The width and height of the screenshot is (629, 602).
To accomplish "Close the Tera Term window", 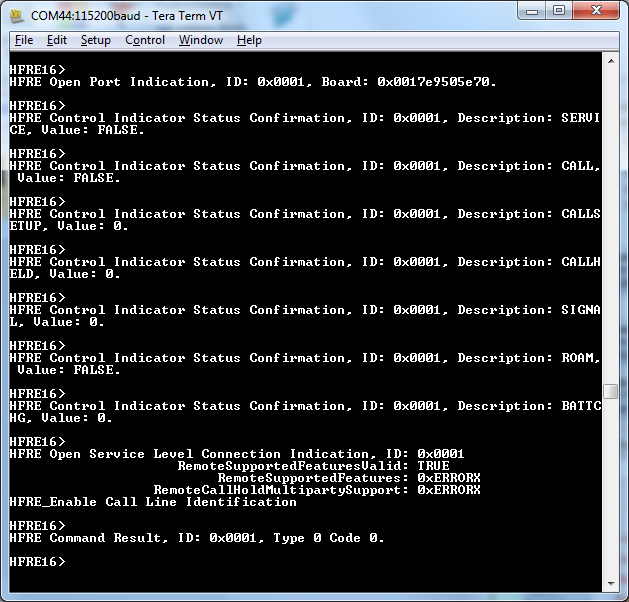I will click(595, 11).
